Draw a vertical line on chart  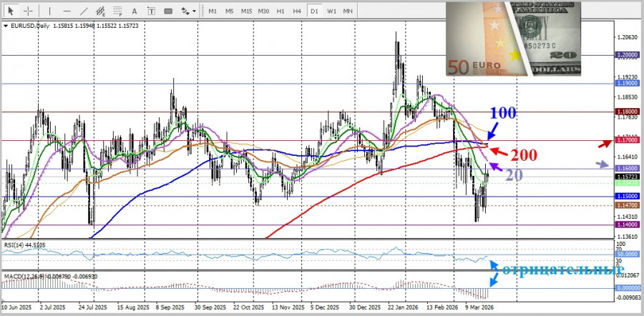(x=49, y=11)
